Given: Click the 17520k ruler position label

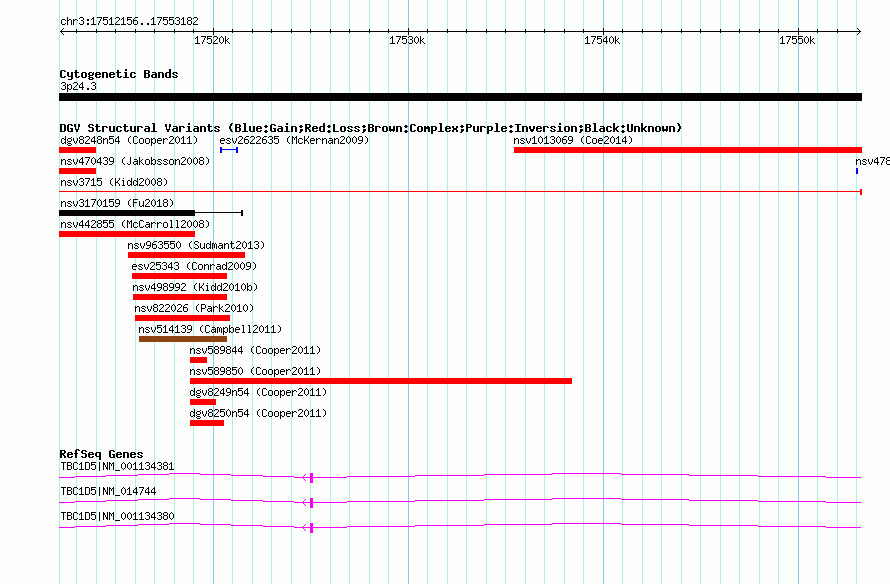Looking at the screenshot, I should point(212,40).
